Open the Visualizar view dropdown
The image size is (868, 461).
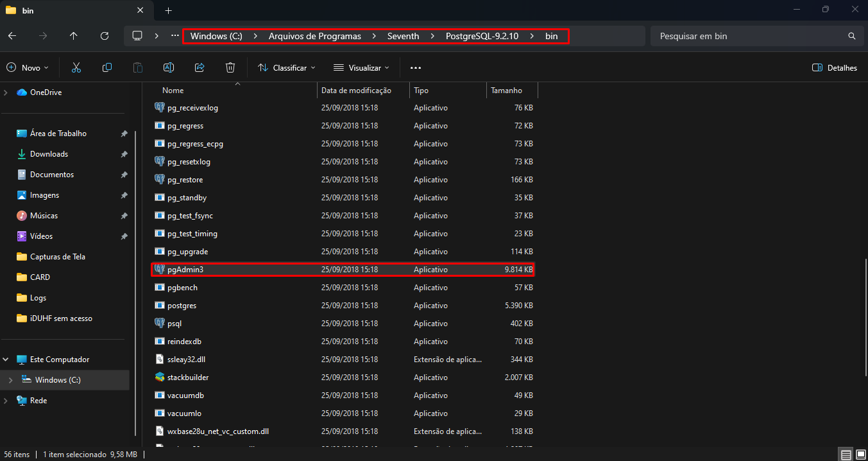pyautogui.click(x=362, y=67)
